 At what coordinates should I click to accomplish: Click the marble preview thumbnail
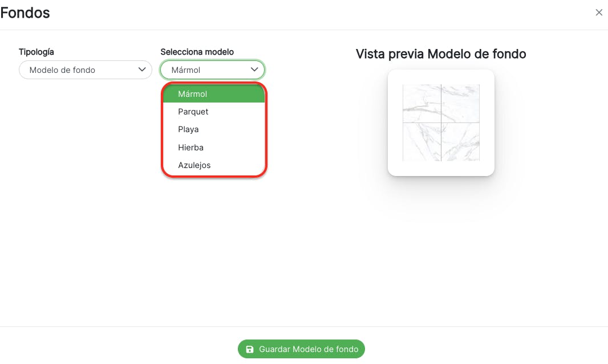point(441,122)
